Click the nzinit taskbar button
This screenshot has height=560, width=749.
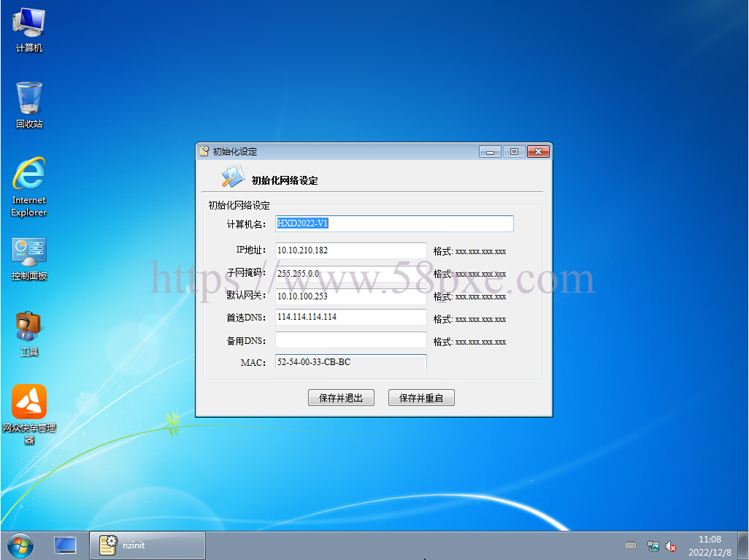click(x=147, y=545)
